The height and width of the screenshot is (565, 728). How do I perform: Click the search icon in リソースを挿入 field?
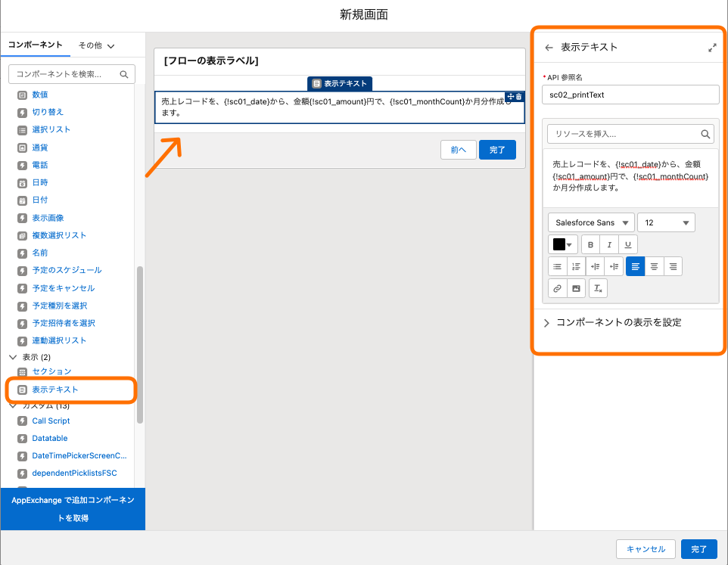pos(705,134)
